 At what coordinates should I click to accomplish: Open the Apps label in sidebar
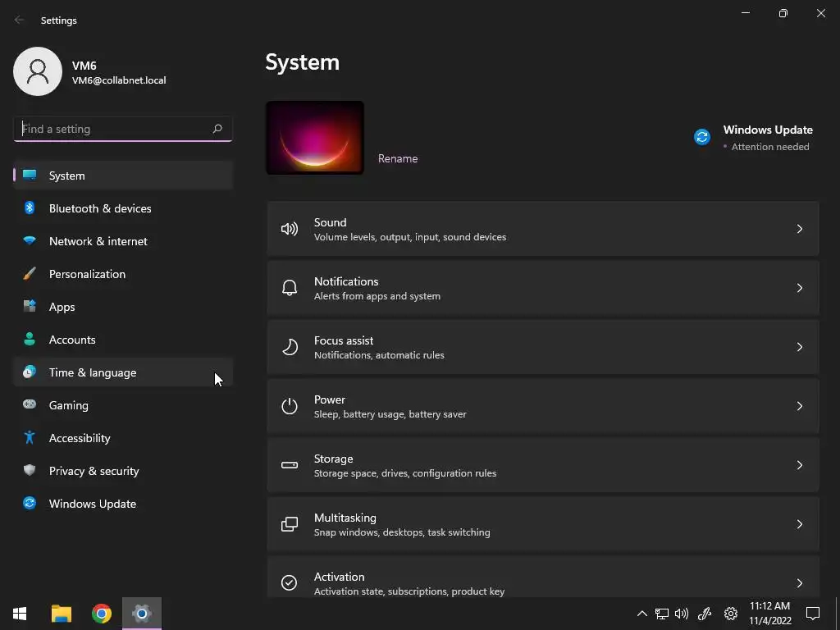coord(62,307)
